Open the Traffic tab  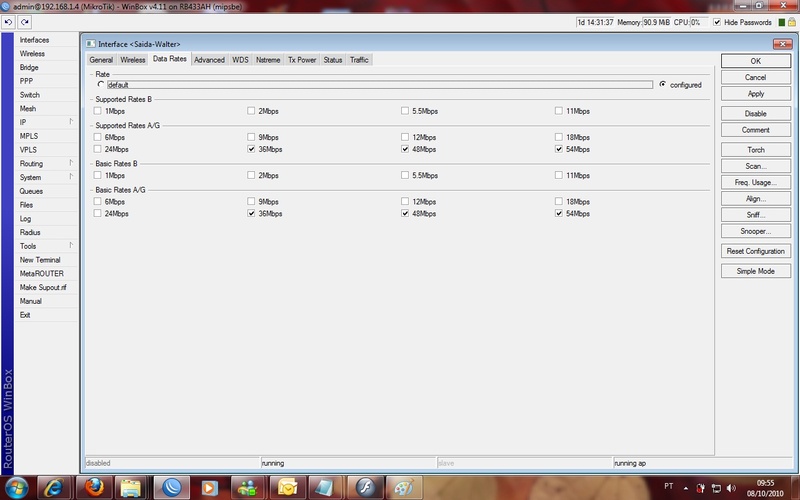click(x=359, y=60)
